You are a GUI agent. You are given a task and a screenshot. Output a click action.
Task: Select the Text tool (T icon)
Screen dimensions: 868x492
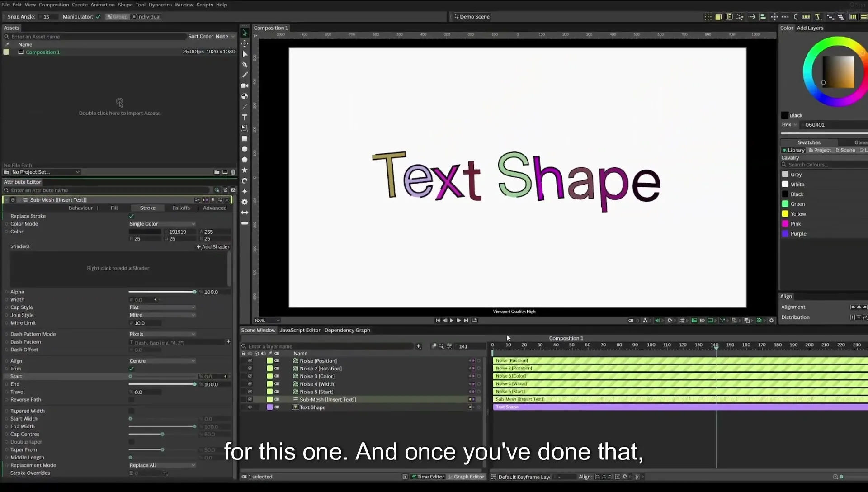tap(245, 117)
